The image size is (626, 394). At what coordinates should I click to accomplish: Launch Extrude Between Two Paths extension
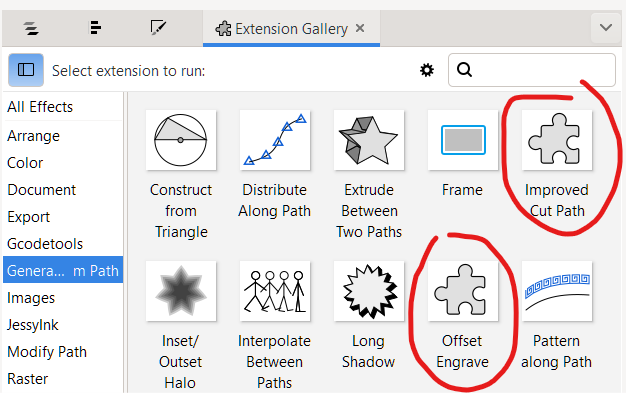pos(369,140)
